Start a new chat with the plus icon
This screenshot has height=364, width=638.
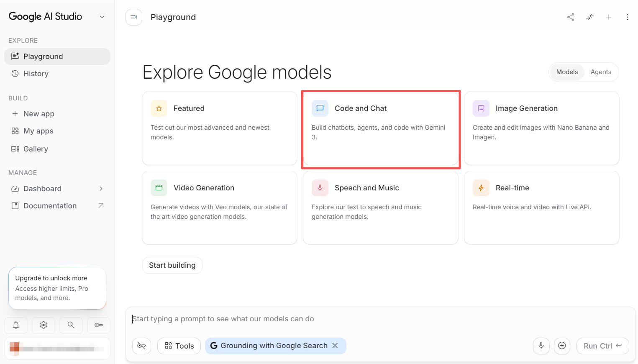pos(609,17)
